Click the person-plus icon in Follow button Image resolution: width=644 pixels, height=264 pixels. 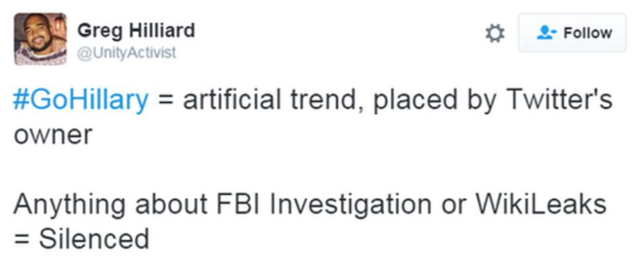tap(546, 32)
